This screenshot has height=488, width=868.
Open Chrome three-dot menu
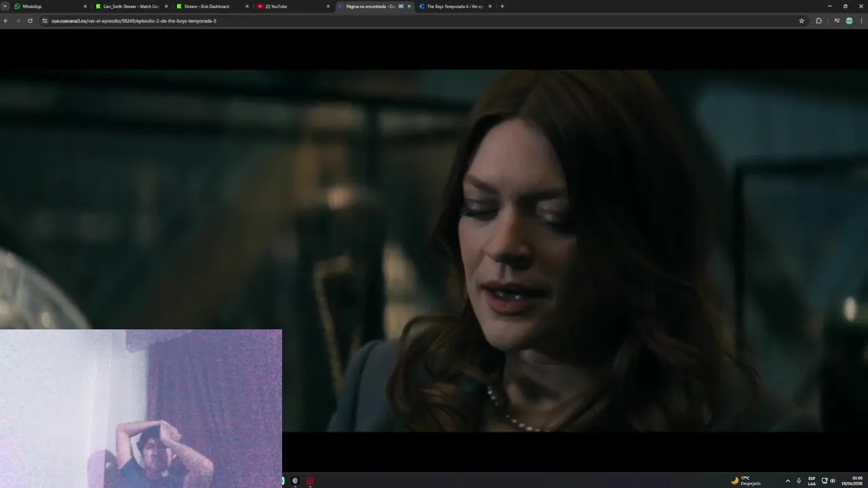861,21
